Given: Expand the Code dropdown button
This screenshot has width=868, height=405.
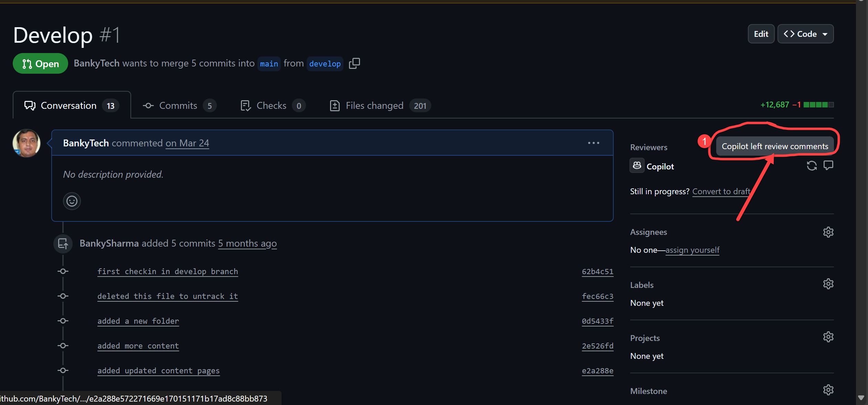Looking at the screenshot, I should click(x=805, y=34).
